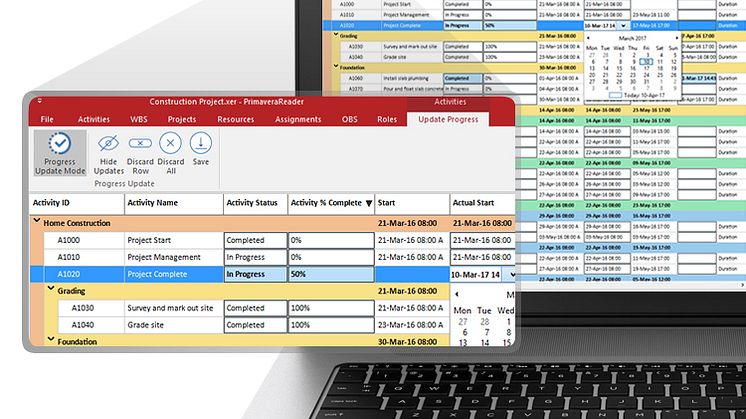Select A1040 activity ID cell
This screenshot has width=746, height=419.
click(x=91, y=325)
